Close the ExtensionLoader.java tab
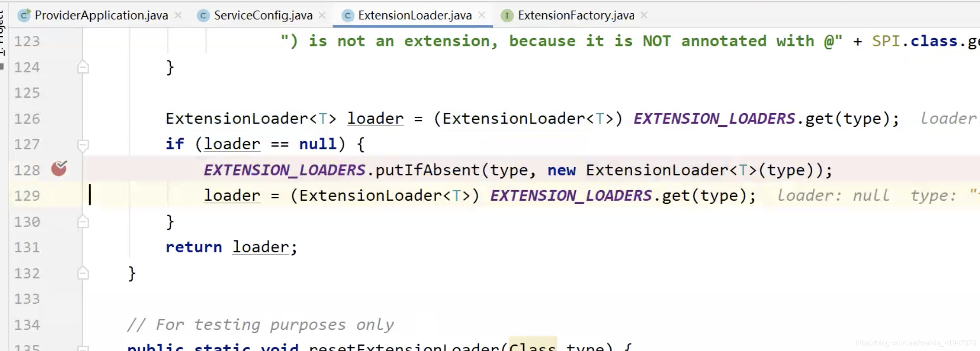980x351 pixels. pyautogui.click(x=482, y=15)
